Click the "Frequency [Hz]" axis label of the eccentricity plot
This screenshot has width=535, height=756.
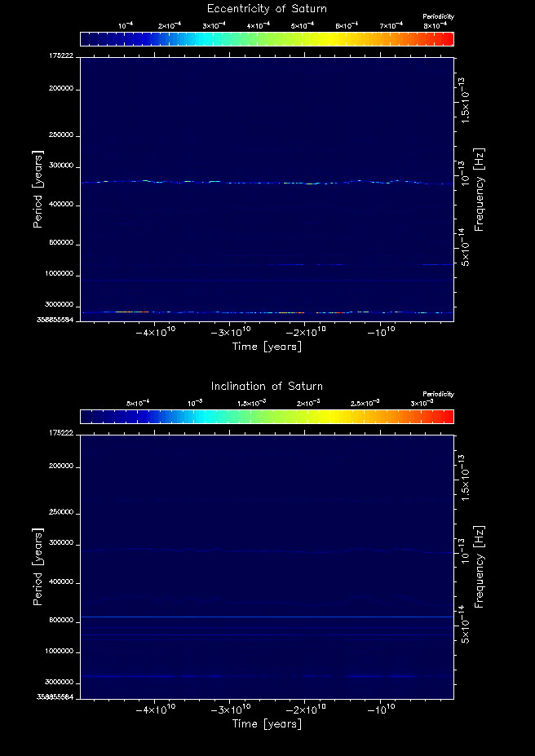coord(480,188)
